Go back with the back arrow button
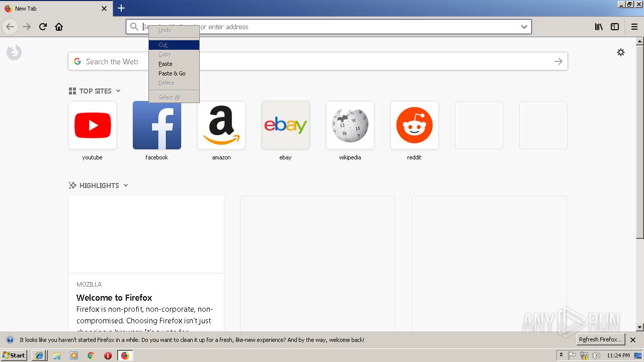 10,27
